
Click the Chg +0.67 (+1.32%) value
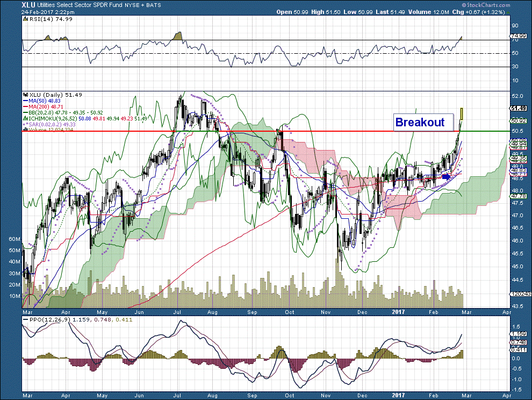tap(478, 12)
